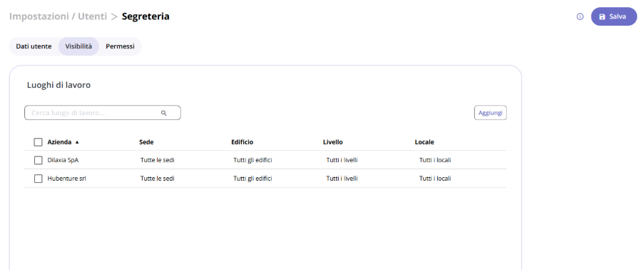644x270 pixels.
Task: Open the Dati utente tab
Action: tap(34, 46)
